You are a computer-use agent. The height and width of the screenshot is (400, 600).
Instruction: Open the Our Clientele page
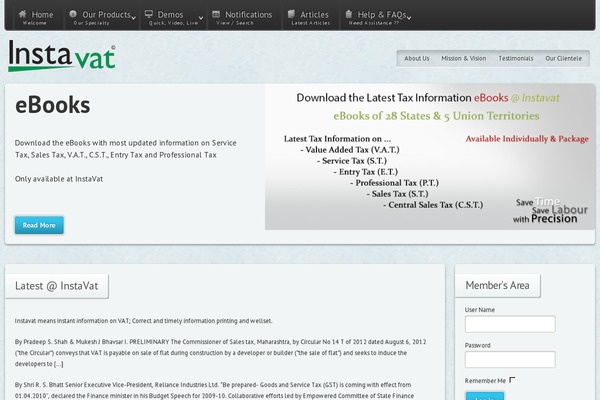[x=563, y=58]
